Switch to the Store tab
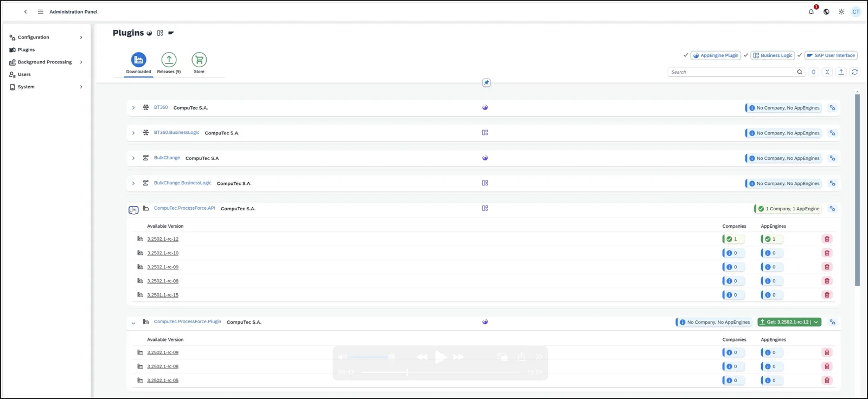Viewport: 868px width, 399px height. [199, 63]
